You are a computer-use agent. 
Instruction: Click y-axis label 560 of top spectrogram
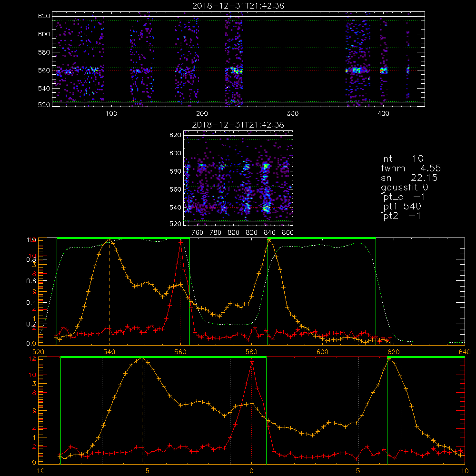44,70
